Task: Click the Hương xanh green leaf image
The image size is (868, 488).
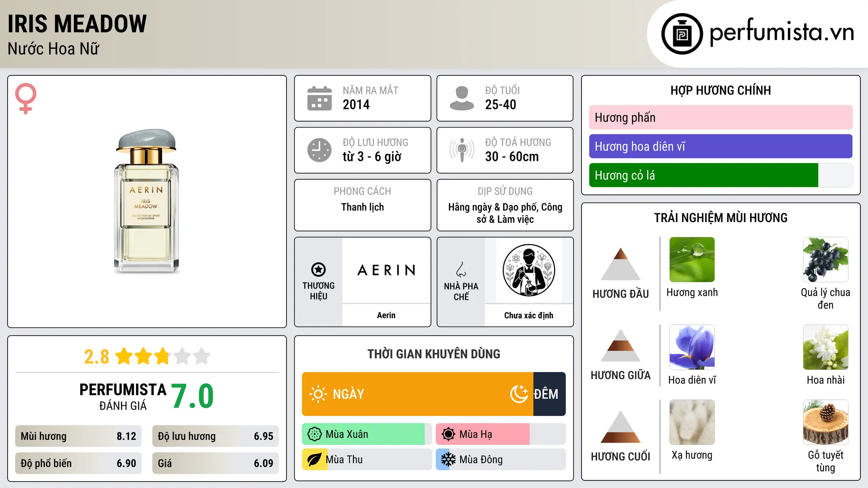Action: click(x=692, y=260)
